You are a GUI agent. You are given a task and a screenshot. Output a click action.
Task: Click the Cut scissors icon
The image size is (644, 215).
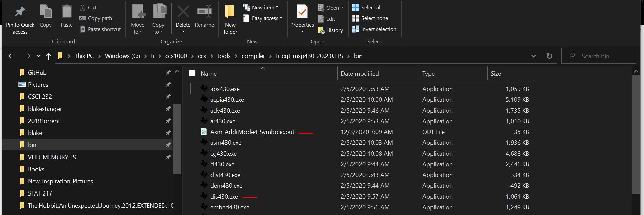[83, 7]
